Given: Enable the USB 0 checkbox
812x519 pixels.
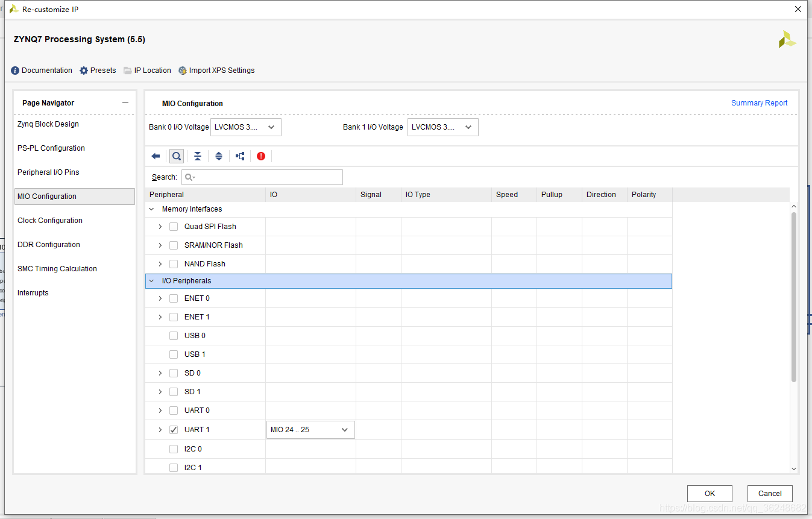Looking at the screenshot, I should tap(174, 336).
